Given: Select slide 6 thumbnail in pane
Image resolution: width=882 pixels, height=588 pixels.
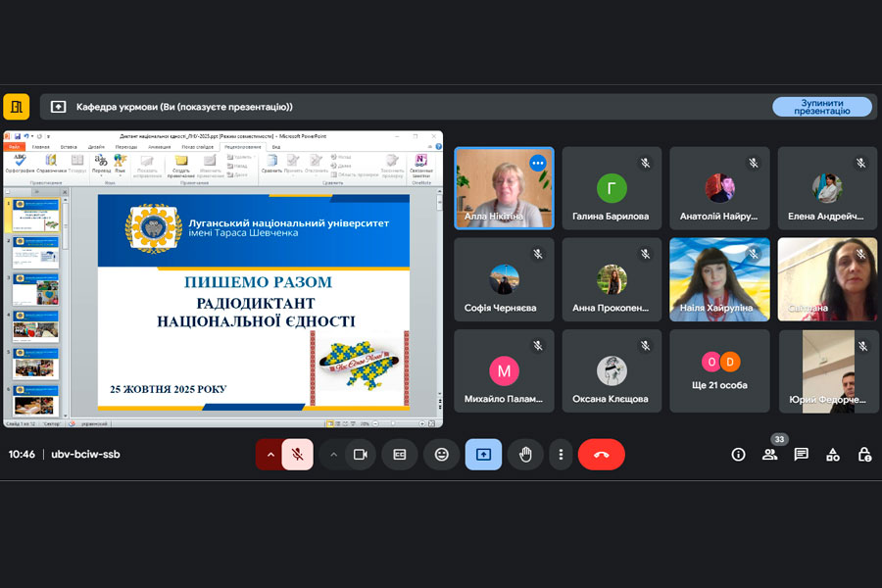Looking at the screenshot, I should 35,400.
